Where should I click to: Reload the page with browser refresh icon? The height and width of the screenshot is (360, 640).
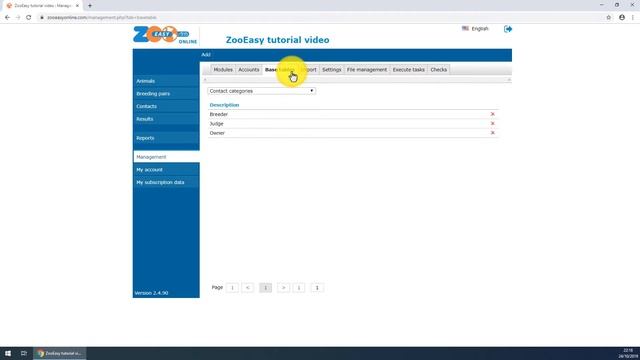29,18
